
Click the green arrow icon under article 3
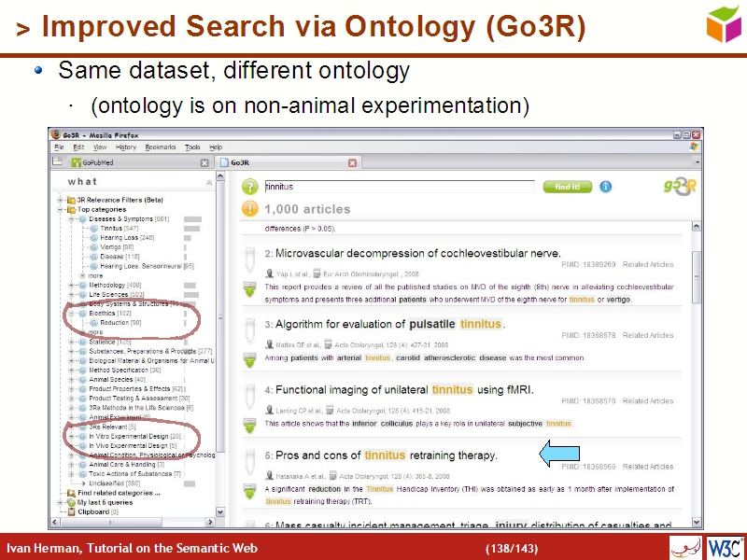249,358
